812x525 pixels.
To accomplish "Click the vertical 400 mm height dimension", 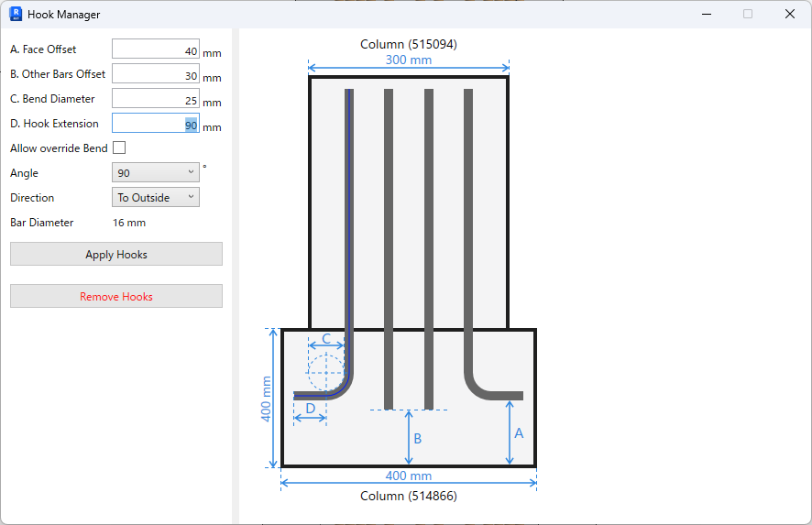I will 266,399.
